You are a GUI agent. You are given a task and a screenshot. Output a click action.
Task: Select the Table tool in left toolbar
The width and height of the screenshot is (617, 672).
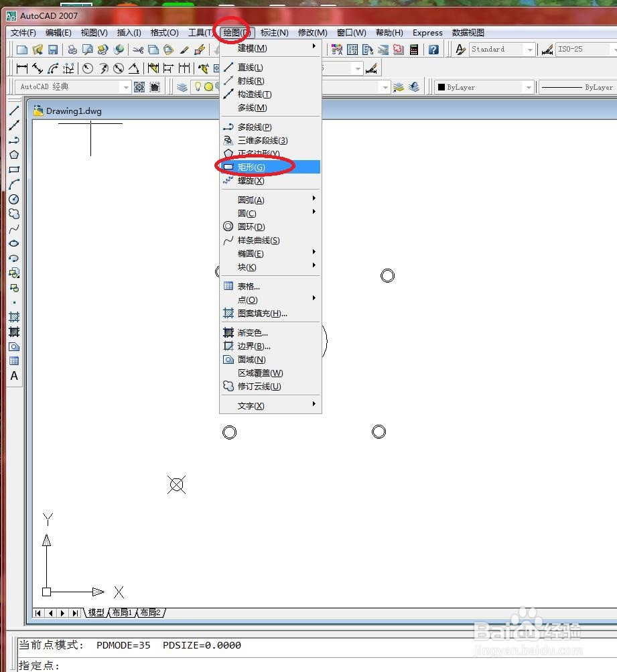tap(14, 361)
